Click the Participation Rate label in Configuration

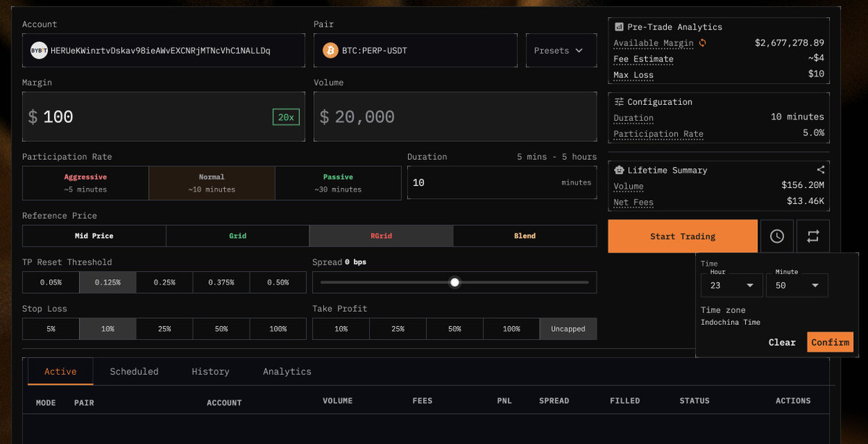click(658, 134)
